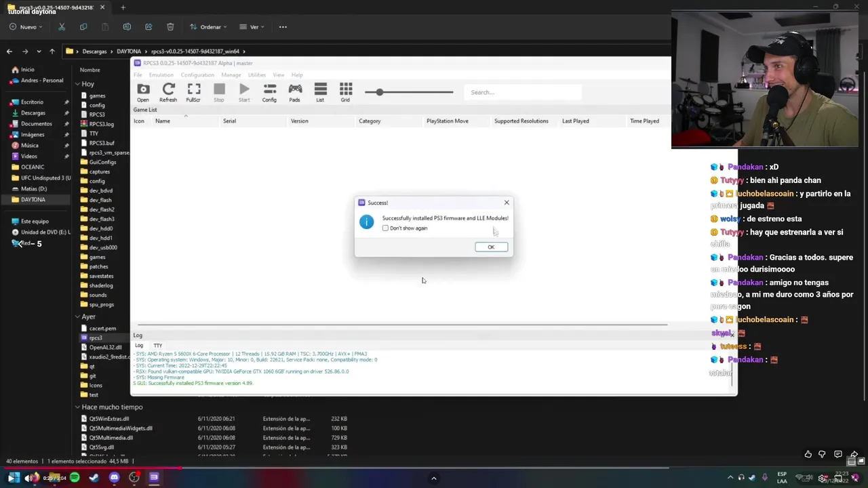Click the Share icon in Explorer toolbar
This screenshot has width=868, height=488.
pyautogui.click(x=149, y=27)
